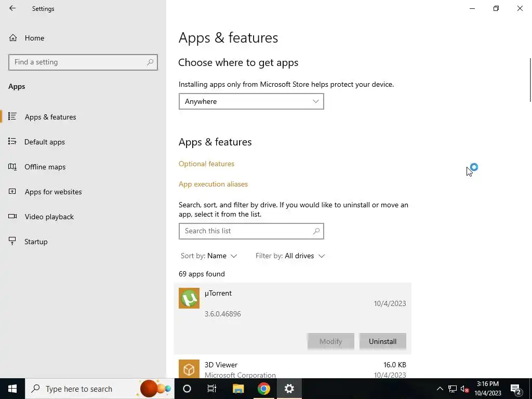The image size is (532, 399).
Task: Focus the Search this list field
Action: [251, 231]
